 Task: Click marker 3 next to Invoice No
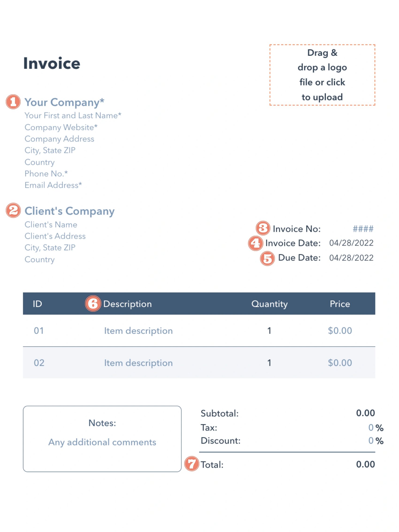pyautogui.click(x=263, y=228)
